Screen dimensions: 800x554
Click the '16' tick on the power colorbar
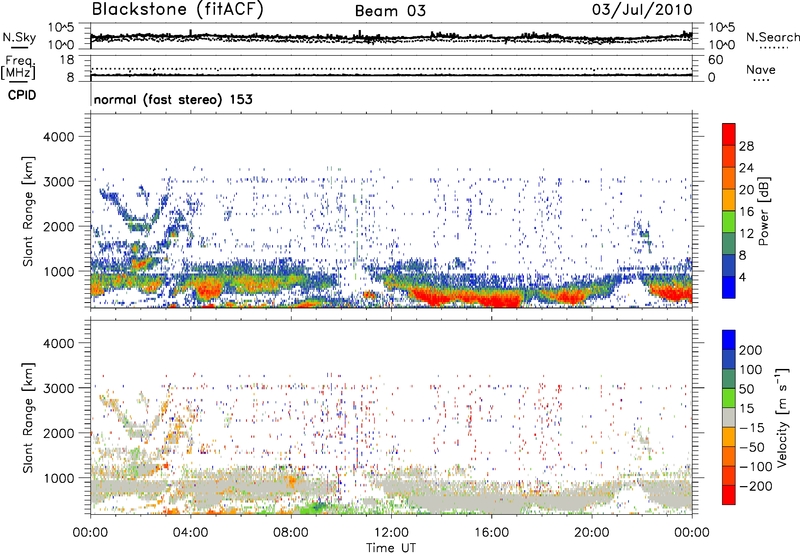[746, 212]
